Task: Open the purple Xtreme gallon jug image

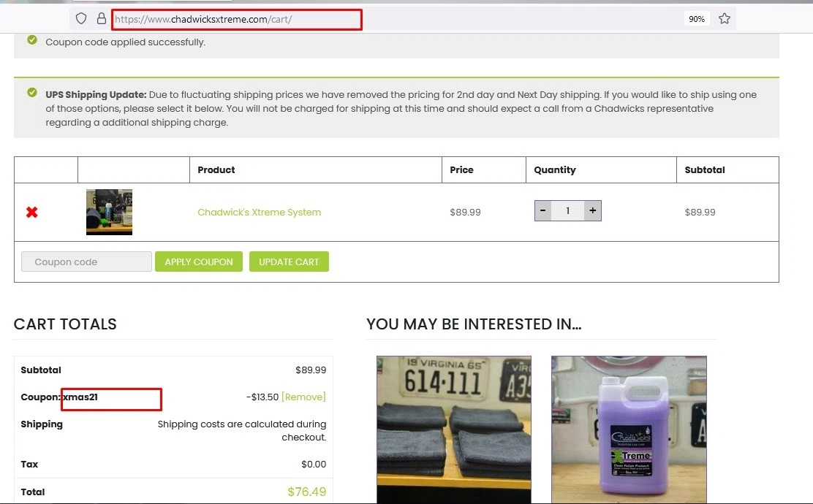Action: [x=629, y=429]
